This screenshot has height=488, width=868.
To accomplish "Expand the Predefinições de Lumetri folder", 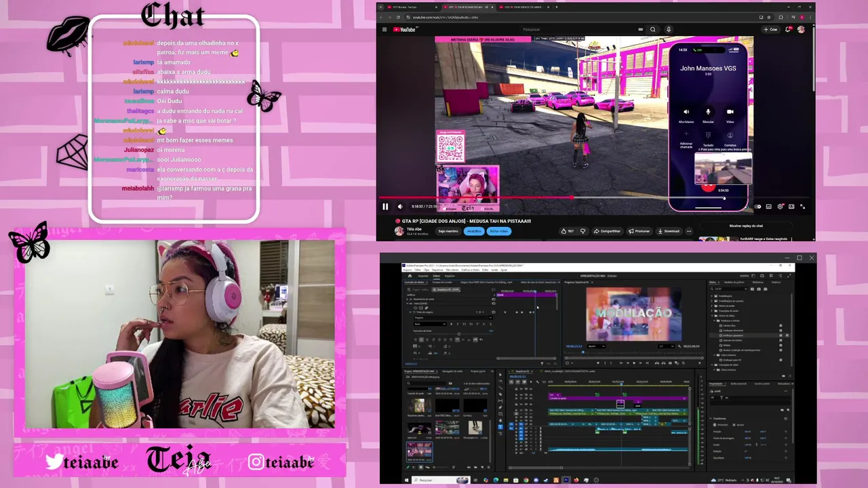I will [712, 301].
